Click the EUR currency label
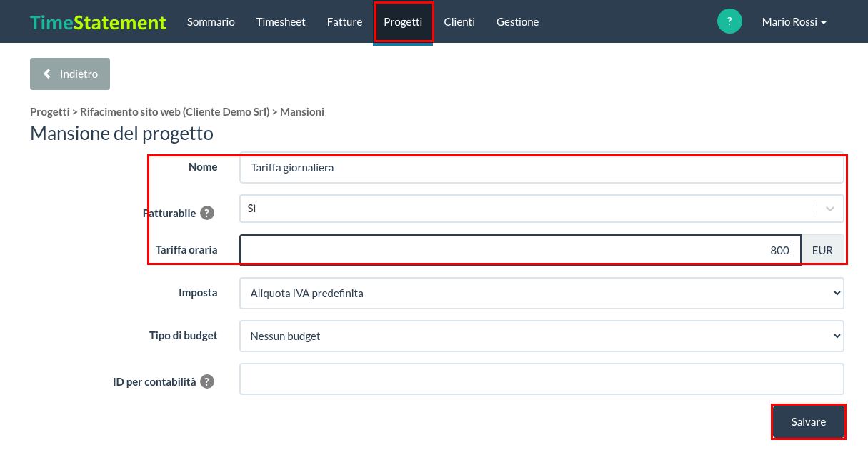This screenshot has height=450, width=868. point(822,250)
